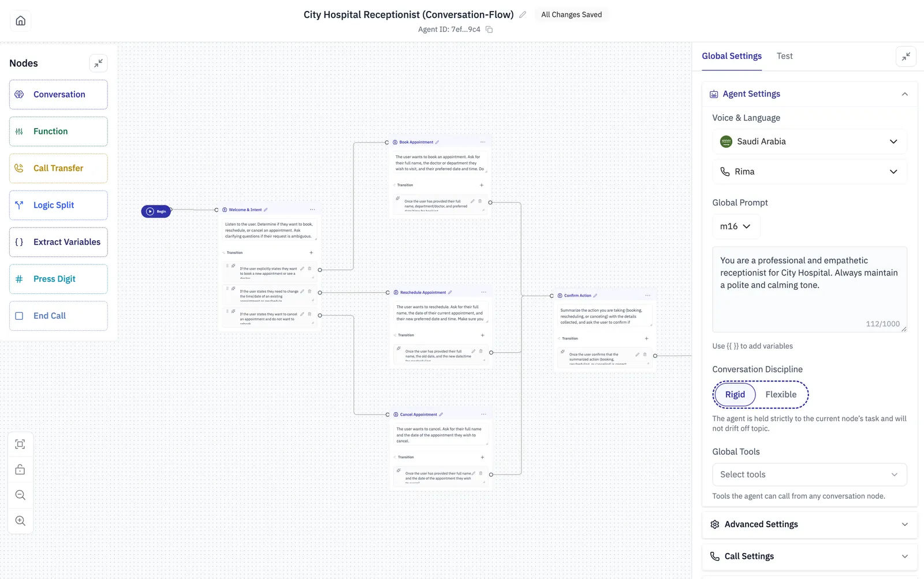Add a Conversation node
Screen dimensions: 924x579
coord(58,95)
